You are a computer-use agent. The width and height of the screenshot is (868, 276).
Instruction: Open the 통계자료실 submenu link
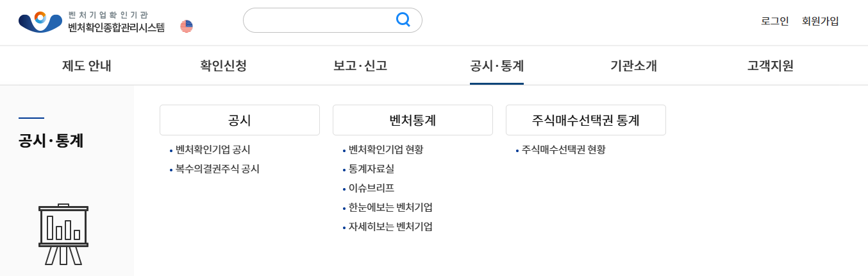(x=371, y=169)
